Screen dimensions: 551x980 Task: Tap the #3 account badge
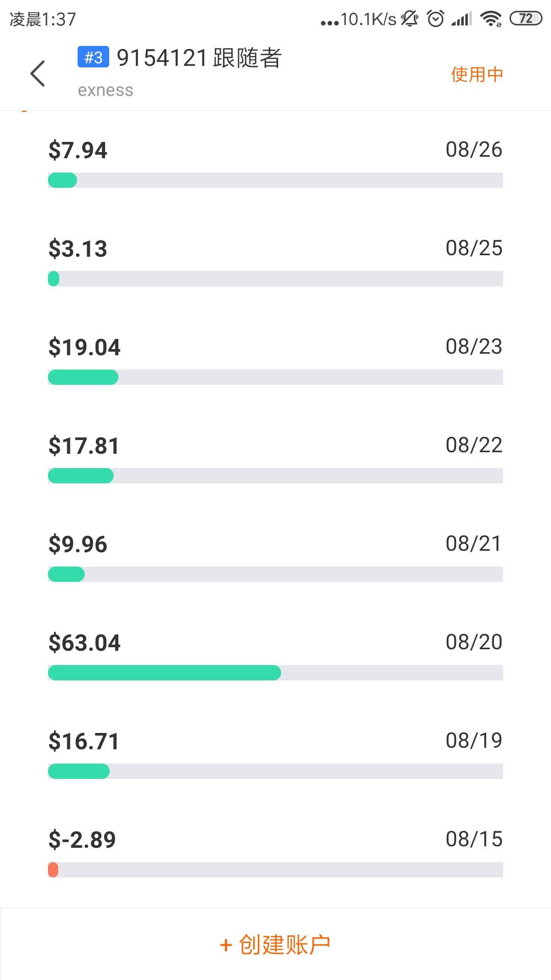click(x=93, y=57)
